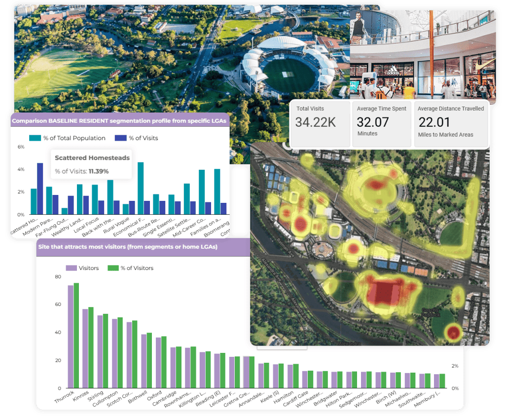Select the 'Comparison BASELINE RESIDENT segmentation' header
Image resolution: width=505 pixels, height=420 pixels.
click(x=118, y=120)
